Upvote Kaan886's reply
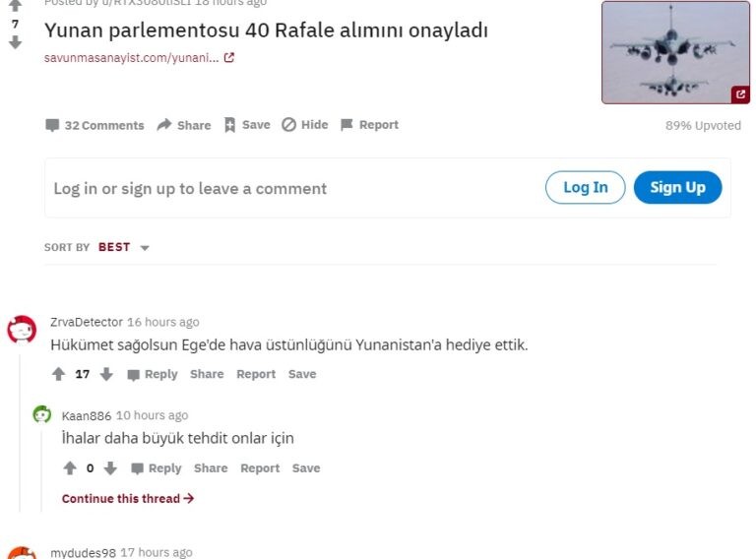This screenshot has width=756, height=559. pyautogui.click(x=70, y=468)
